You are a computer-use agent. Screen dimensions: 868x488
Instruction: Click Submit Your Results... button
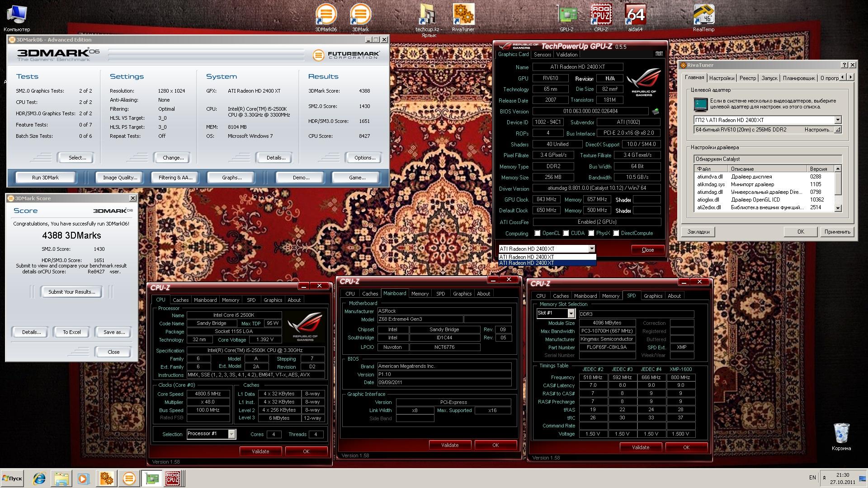71,292
